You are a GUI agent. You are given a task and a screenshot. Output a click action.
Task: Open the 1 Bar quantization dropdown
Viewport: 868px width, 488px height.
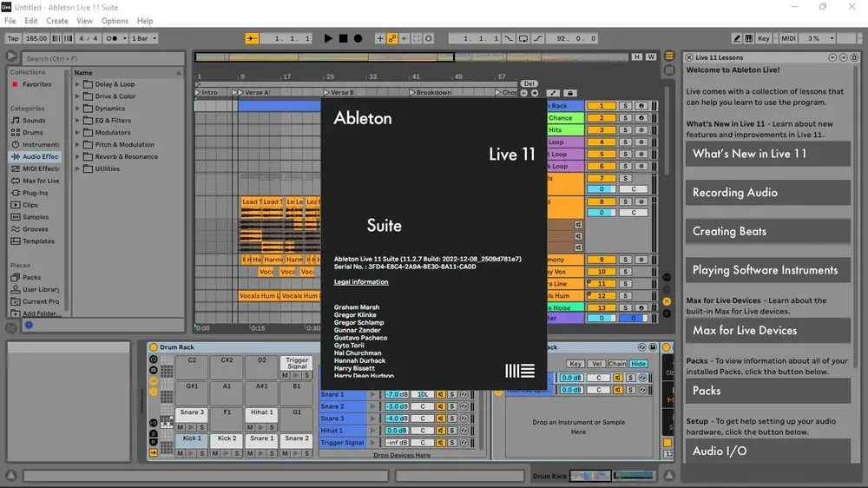point(144,38)
